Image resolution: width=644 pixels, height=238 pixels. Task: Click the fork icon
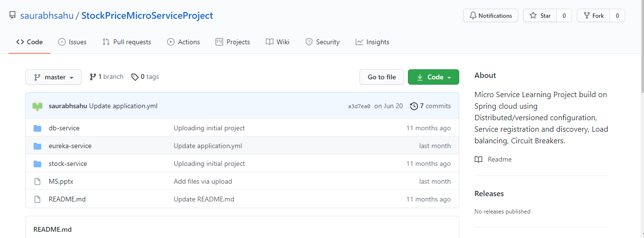[x=586, y=16]
